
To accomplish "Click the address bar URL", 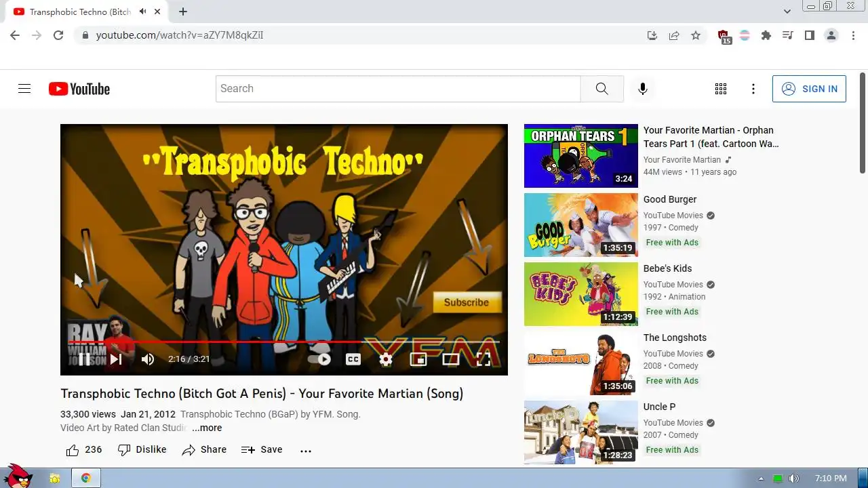I will 180,35.
